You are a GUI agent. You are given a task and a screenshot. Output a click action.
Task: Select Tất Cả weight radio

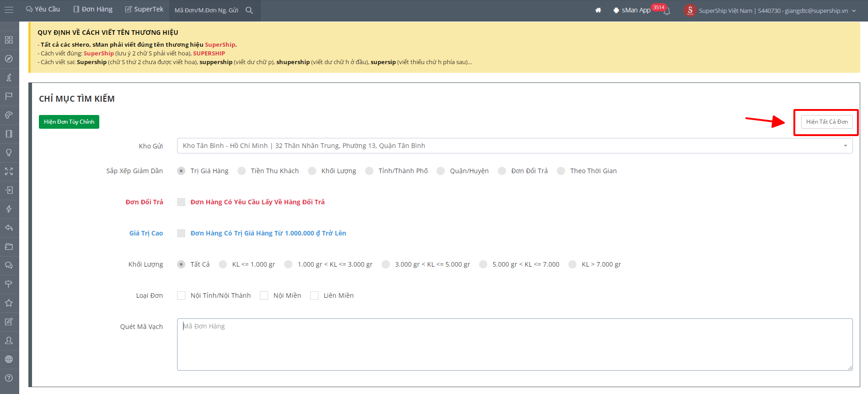181,264
